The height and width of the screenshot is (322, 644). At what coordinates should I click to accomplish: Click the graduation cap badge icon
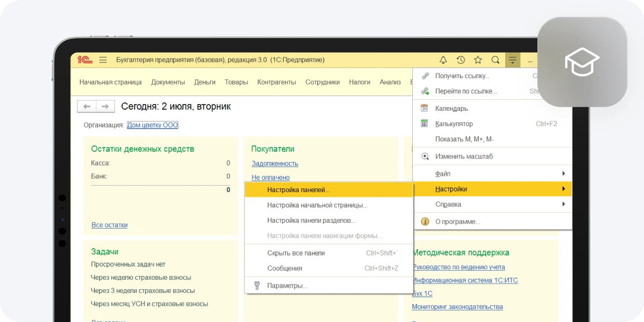pyautogui.click(x=582, y=62)
